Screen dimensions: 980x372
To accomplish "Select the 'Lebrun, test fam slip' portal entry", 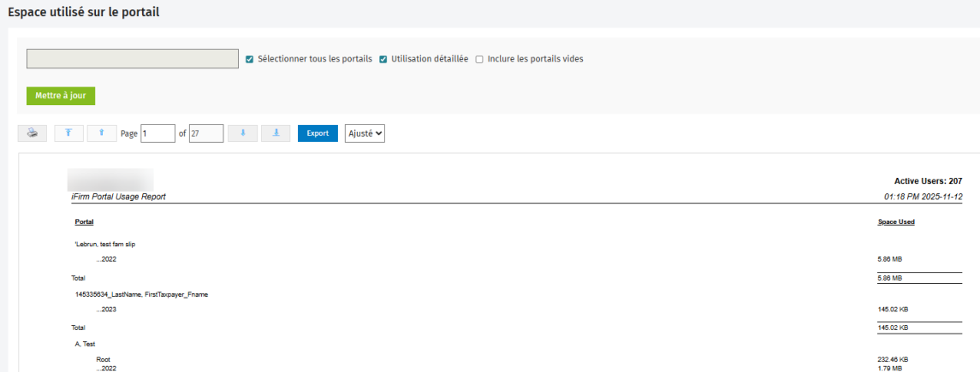I will coord(105,244).
